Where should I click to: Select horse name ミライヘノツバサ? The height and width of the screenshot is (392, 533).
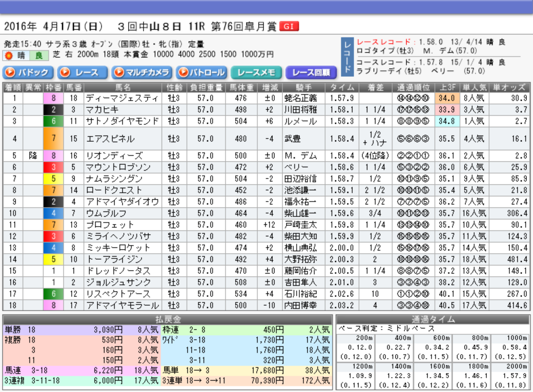click(x=118, y=237)
